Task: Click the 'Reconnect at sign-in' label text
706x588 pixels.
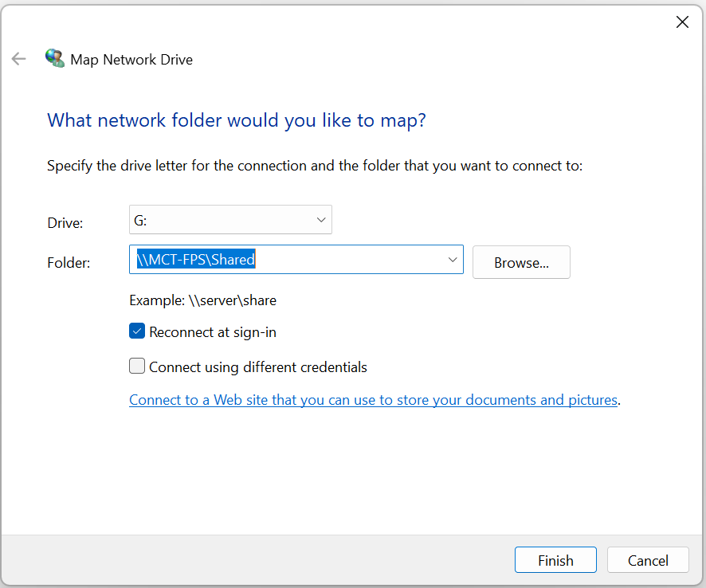Action: (x=212, y=332)
